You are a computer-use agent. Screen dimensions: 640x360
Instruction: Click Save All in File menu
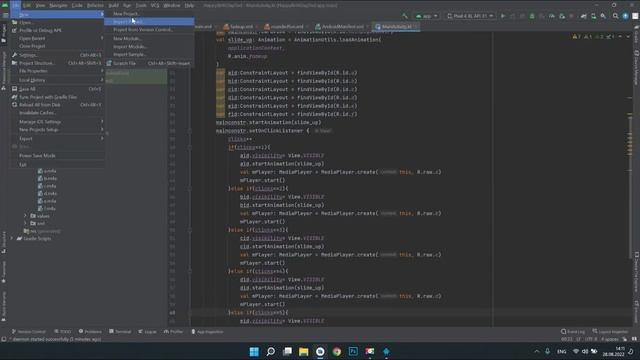click(57, 89)
